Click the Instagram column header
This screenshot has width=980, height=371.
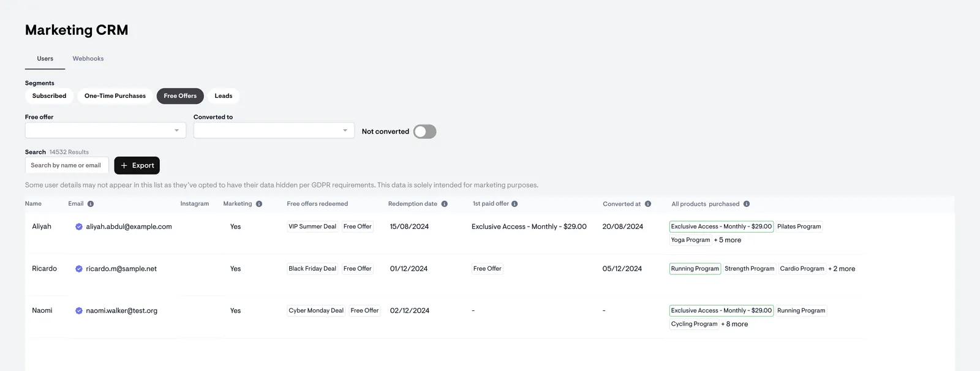tap(195, 204)
